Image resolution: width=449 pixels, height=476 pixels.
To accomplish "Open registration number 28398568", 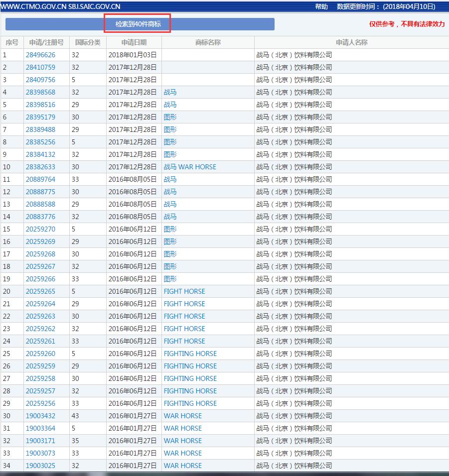I will (x=40, y=92).
